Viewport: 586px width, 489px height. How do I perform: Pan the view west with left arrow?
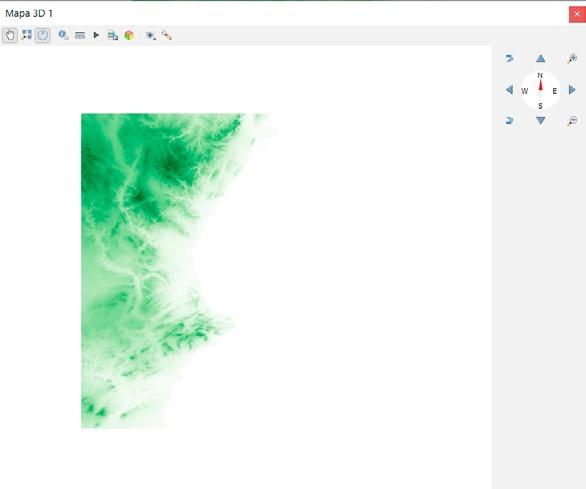point(509,90)
